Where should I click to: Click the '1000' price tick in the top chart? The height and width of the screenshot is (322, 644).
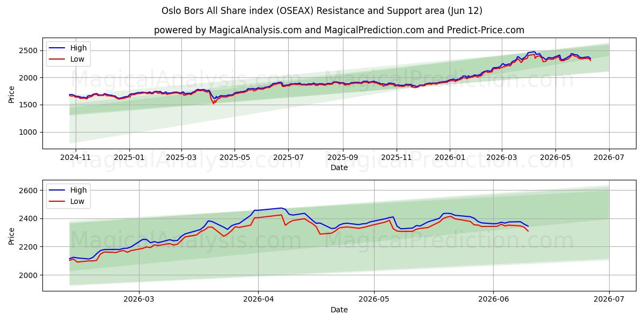pyautogui.click(x=30, y=132)
